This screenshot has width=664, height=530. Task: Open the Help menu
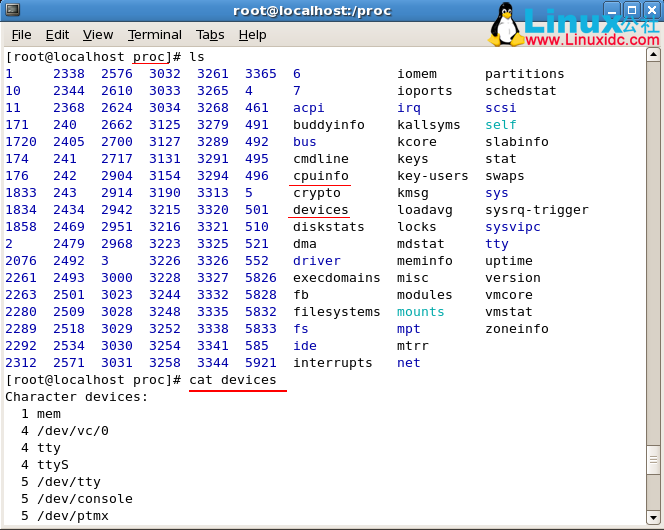pyautogui.click(x=252, y=35)
